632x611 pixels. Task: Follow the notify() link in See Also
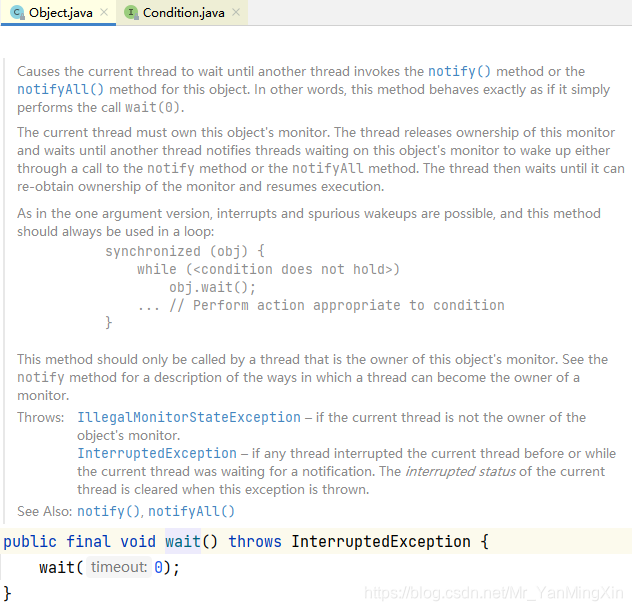click(108, 511)
